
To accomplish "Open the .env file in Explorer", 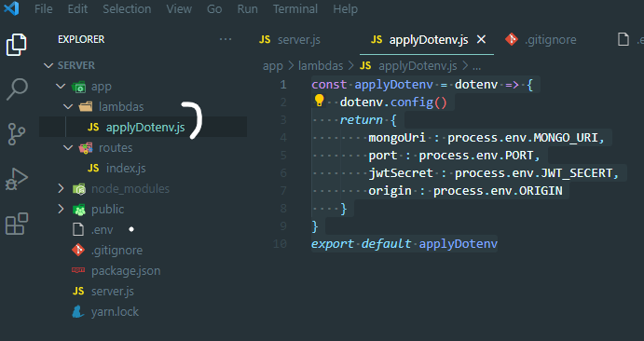I will tap(103, 230).
